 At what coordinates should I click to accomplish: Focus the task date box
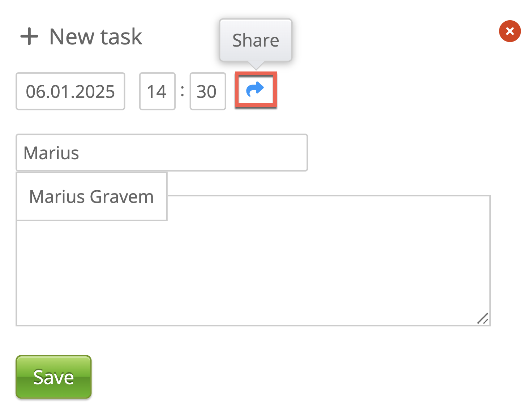click(x=70, y=91)
